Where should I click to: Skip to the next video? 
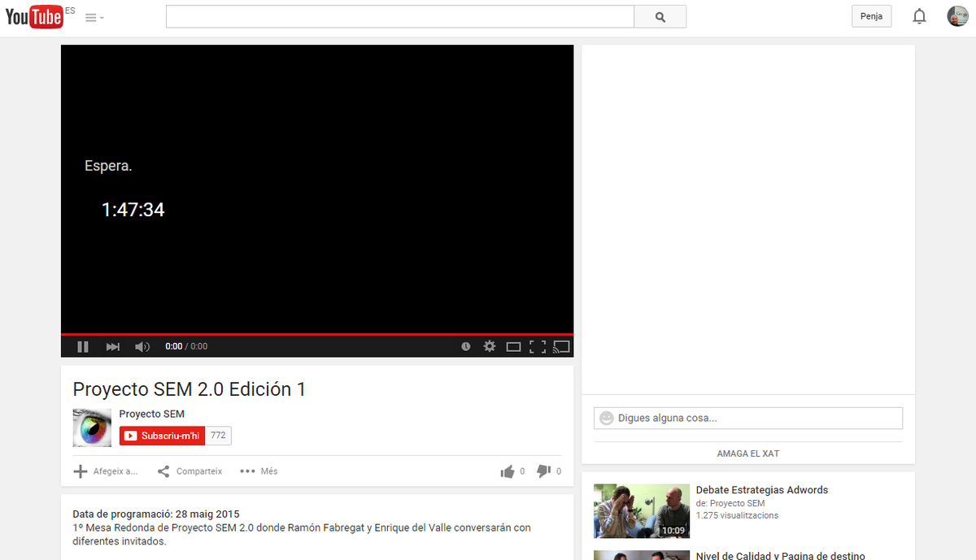click(113, 346)
